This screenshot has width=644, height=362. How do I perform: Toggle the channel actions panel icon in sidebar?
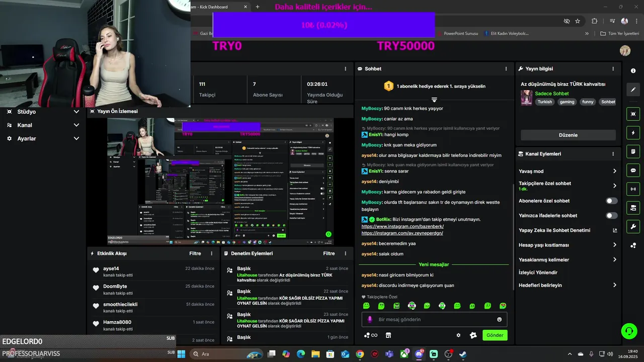(x=633, y=208)
